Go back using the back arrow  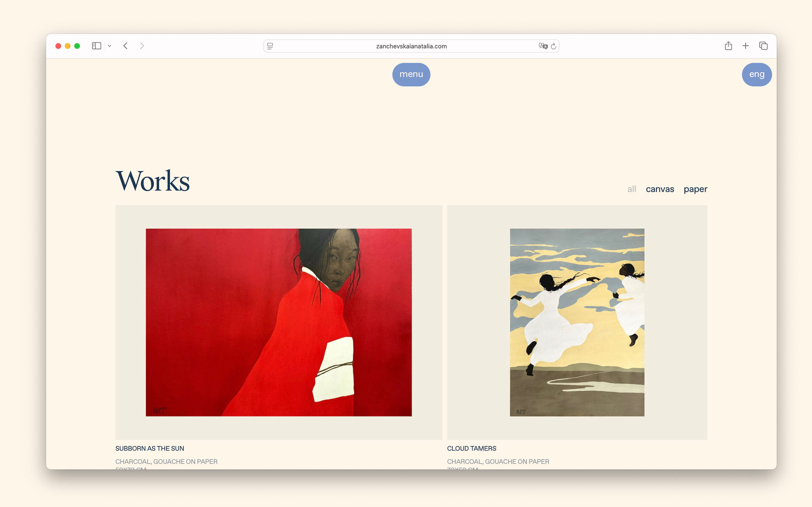(x=125, y=46)
